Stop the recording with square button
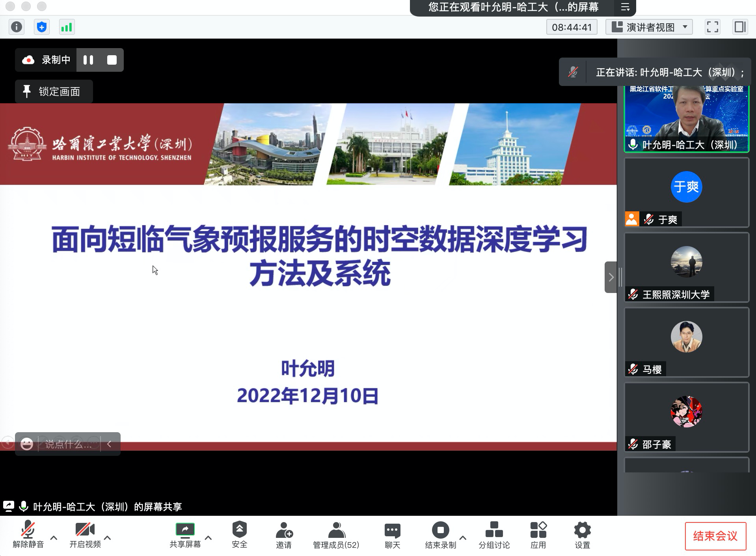Screen dimensions: 756x556 click(112, 60)
